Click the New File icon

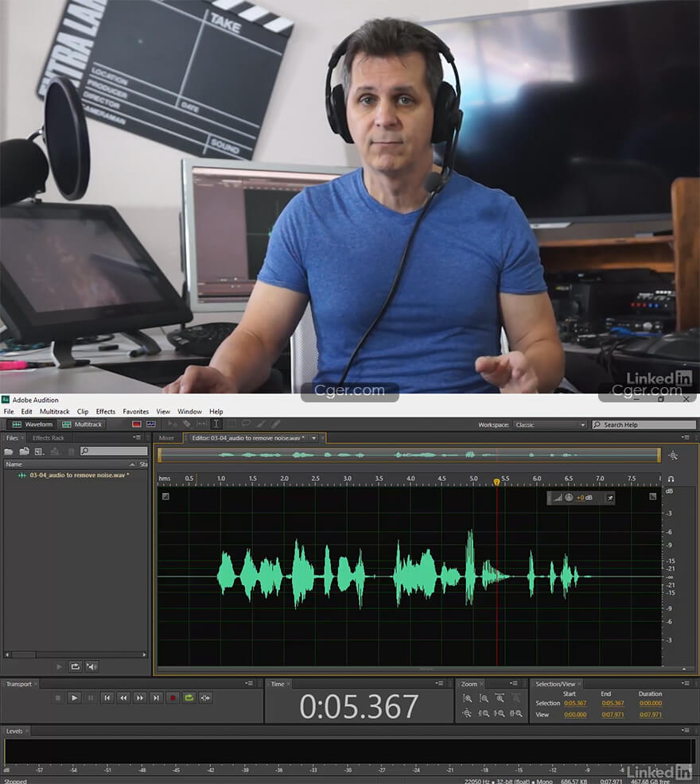click(x=39, y=451)
